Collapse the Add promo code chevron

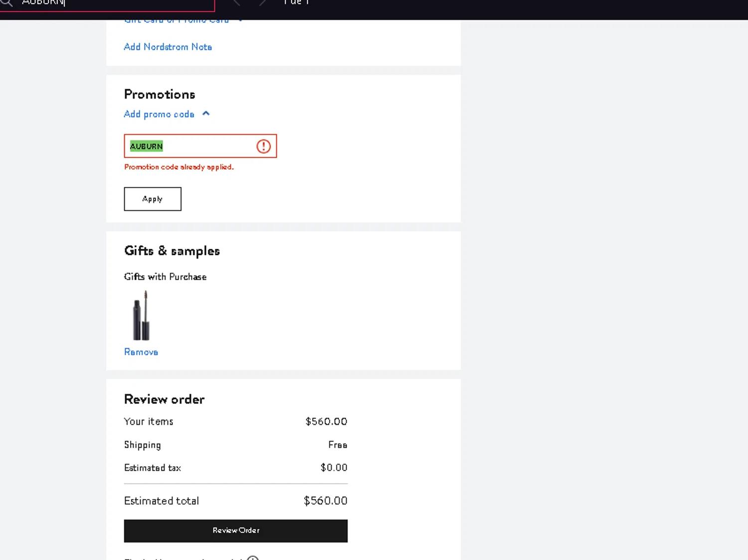point(206,114)
